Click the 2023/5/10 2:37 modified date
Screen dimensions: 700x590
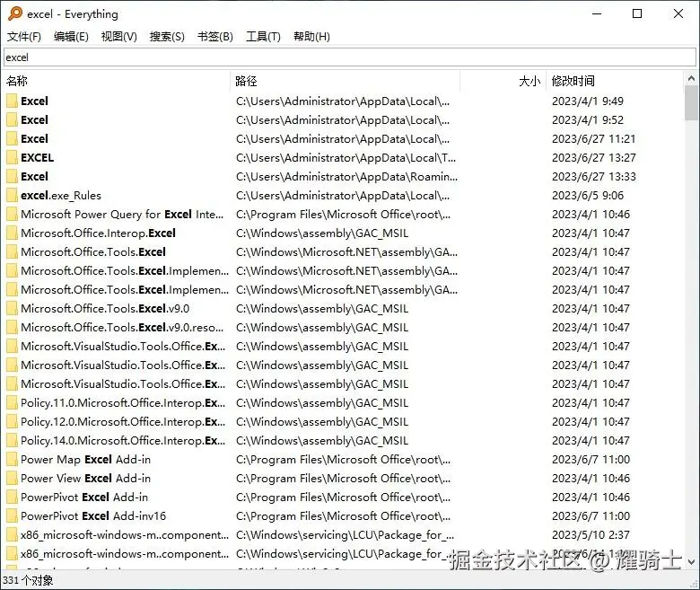click(x=591, y=534)
